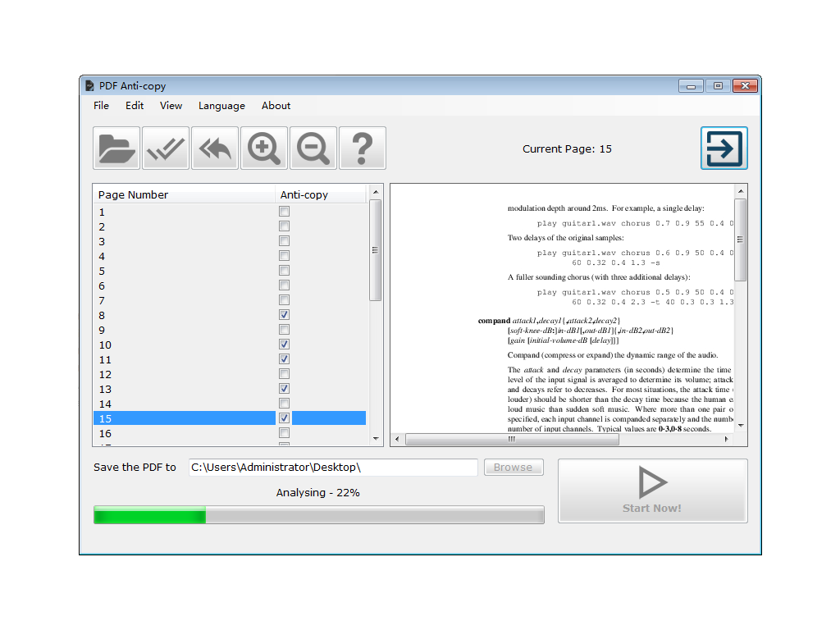Open the Language menu

click(x=221, y=106)
